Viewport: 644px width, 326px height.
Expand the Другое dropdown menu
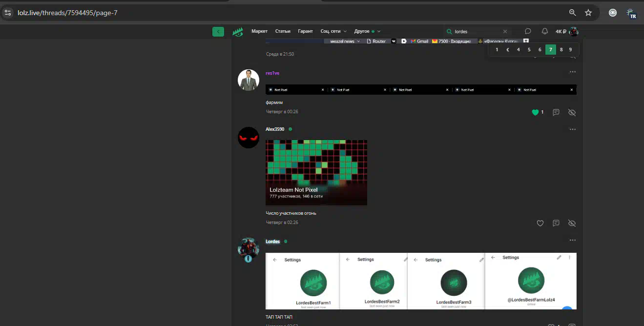click(367, 31)
